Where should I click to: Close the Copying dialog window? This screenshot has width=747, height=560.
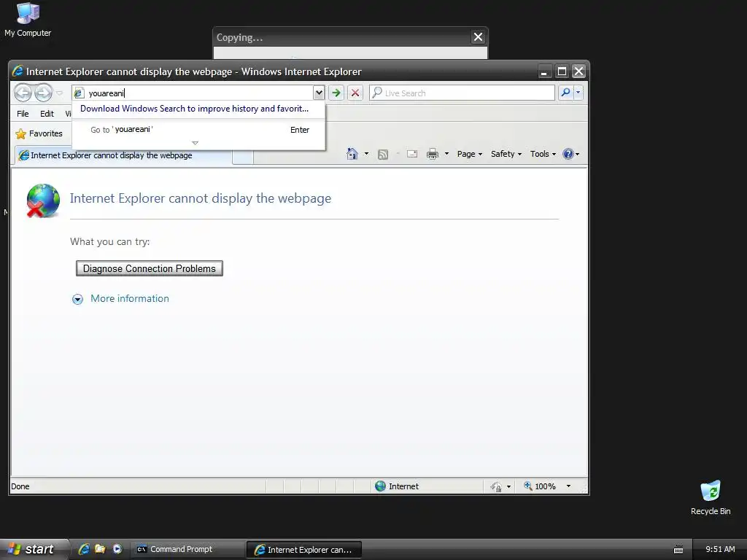[478, 36]
